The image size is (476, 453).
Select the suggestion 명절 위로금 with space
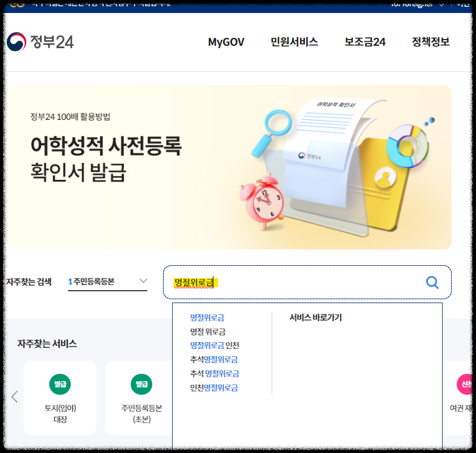(x=208, y=331)
